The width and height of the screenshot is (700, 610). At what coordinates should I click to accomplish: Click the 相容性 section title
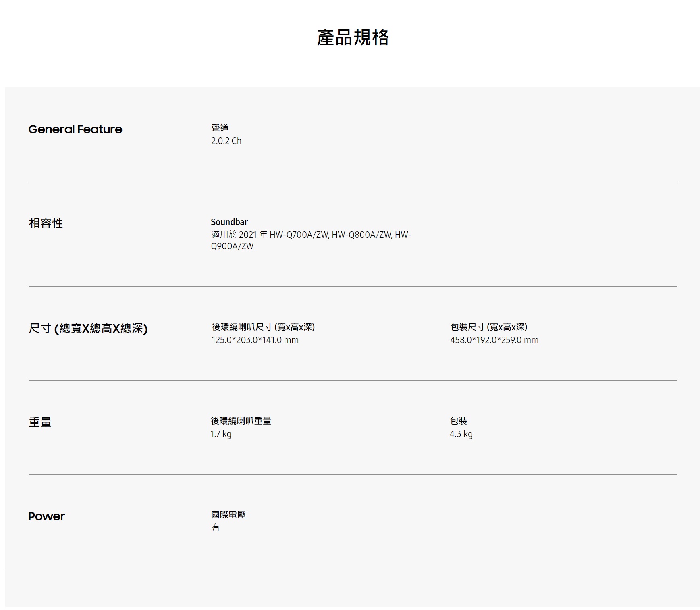pos(46,223)
